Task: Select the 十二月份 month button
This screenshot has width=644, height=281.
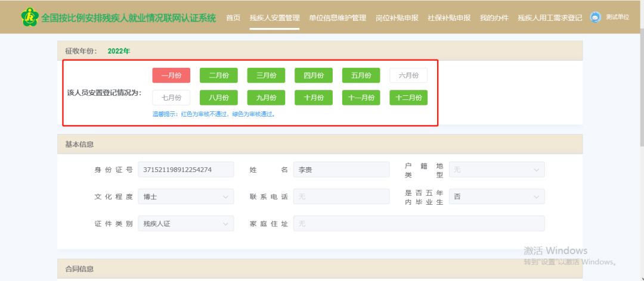Action: (x=408, y=98)
